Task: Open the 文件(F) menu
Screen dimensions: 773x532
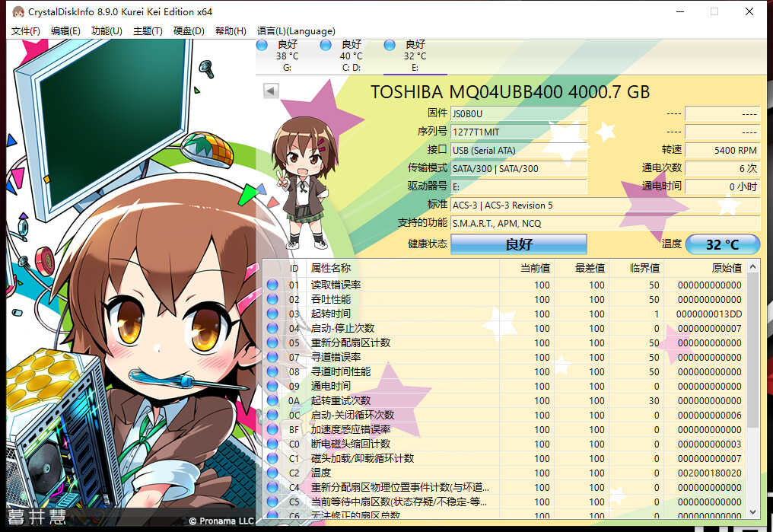Action: click(26, 31)
